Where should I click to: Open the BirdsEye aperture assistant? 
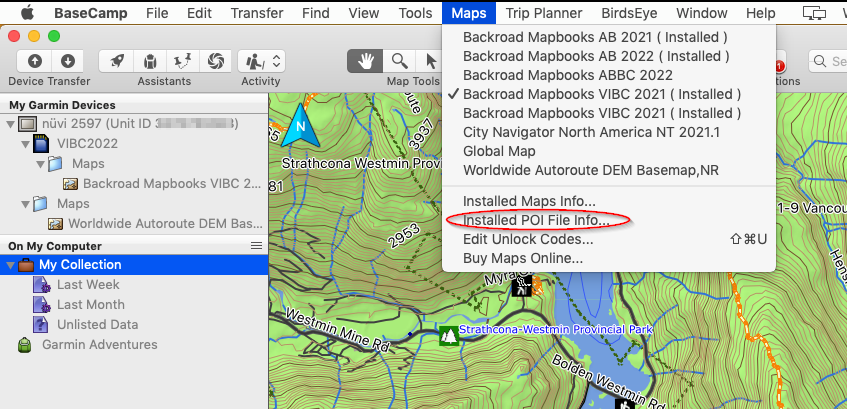(x=216, y=61)
